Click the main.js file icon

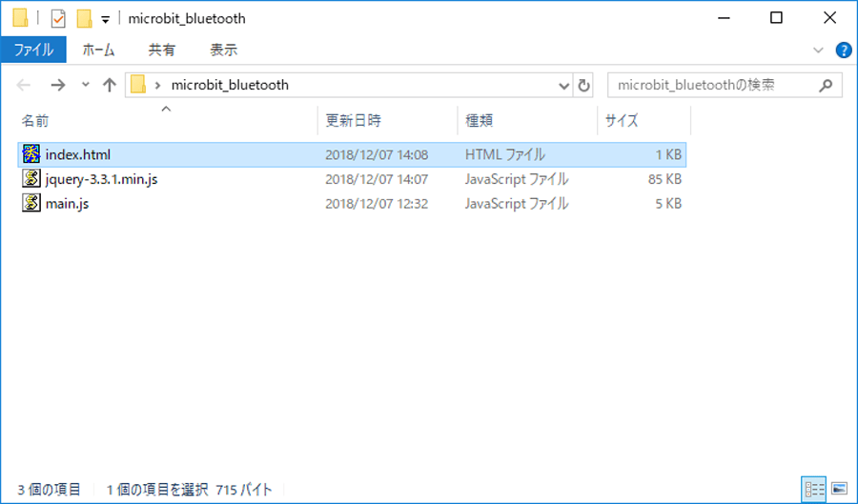click(31, 203)
